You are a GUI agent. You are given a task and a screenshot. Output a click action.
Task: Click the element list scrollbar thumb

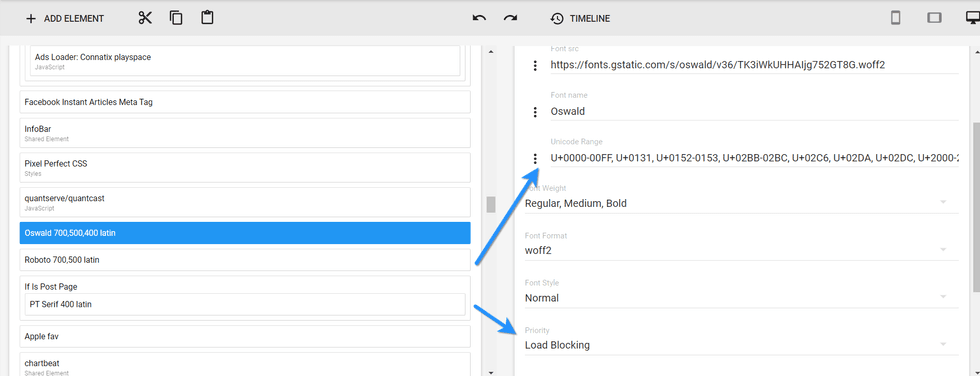[x=491, y=204]
